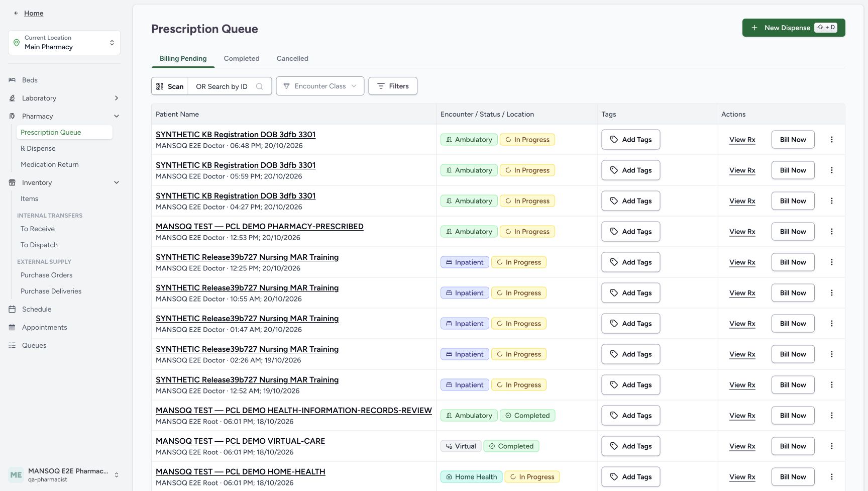
Task: Open kebab menu for PHARMACY-PRESCRIBED row
Action: pyautogui.click(x=832, y=232)
